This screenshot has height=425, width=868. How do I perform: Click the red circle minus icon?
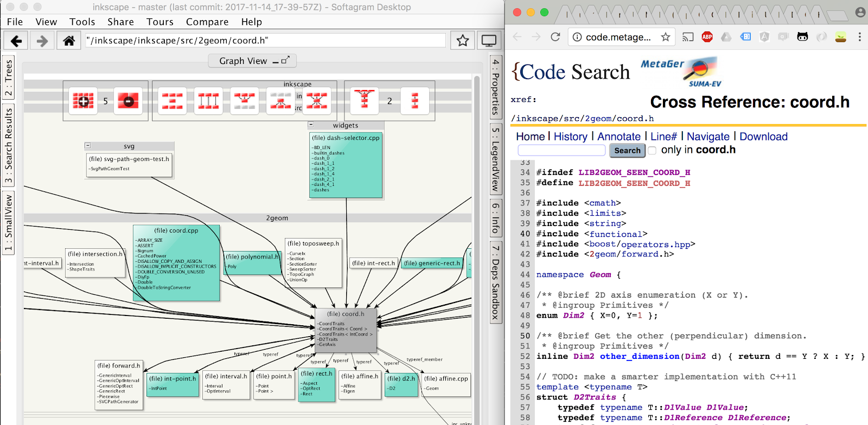tap(128, 101)
